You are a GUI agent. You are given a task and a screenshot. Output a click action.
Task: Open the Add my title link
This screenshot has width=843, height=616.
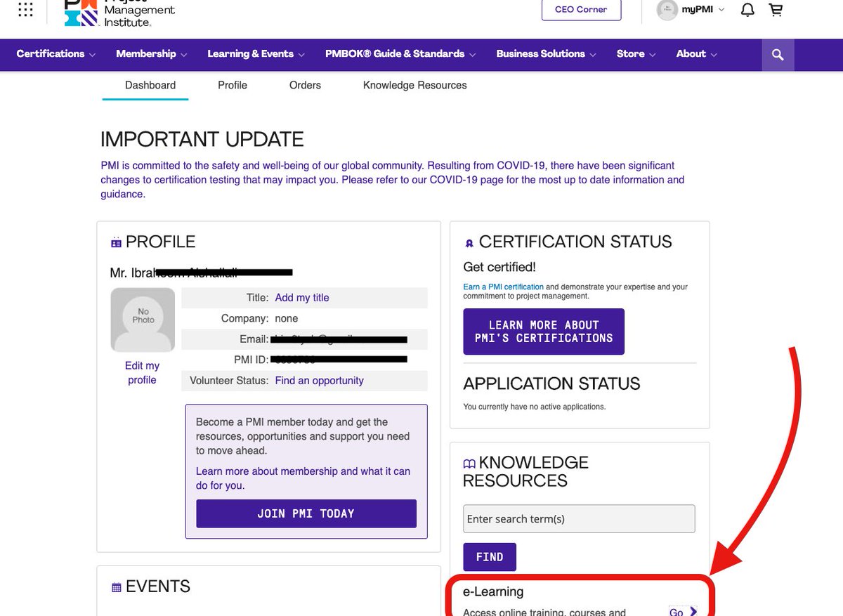point(302,298)
